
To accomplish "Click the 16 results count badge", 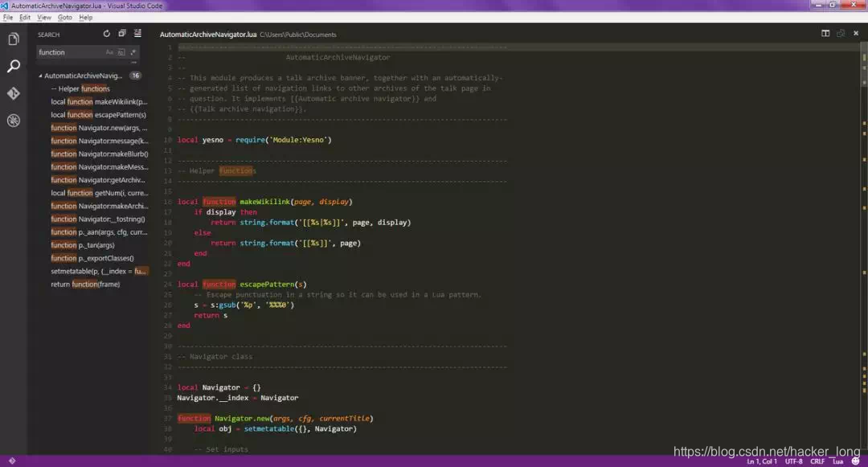I will [136, 76].
